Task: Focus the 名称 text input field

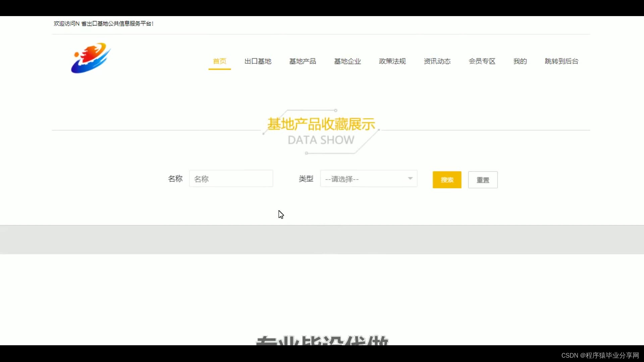Action: tap(231, 179)
